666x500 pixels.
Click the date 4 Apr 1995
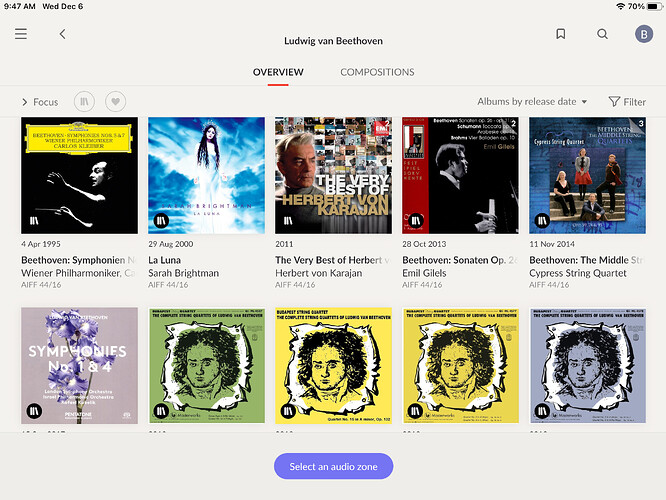coord(41,244)
